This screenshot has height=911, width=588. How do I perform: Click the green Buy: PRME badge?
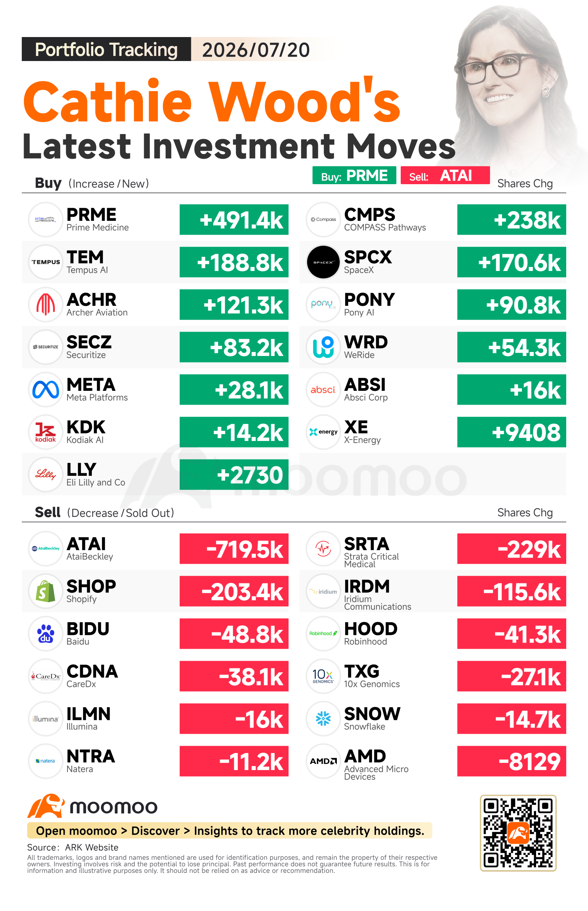(354, 175)
